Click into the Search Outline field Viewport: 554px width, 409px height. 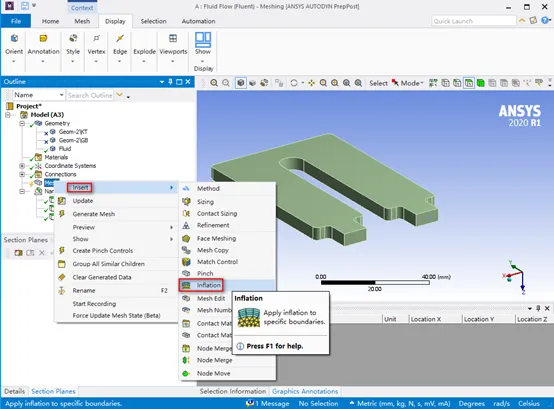point(90,95)
